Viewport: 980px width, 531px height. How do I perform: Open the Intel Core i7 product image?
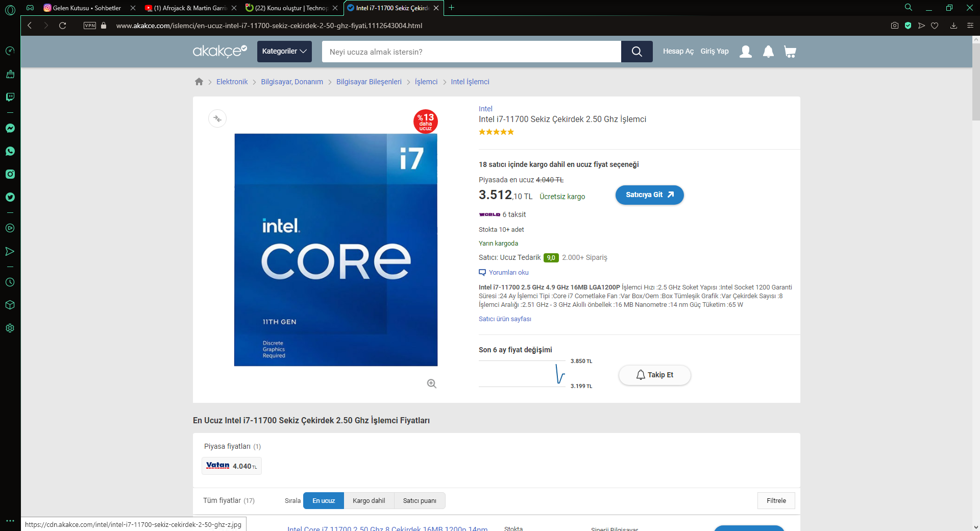coord(336,250)
